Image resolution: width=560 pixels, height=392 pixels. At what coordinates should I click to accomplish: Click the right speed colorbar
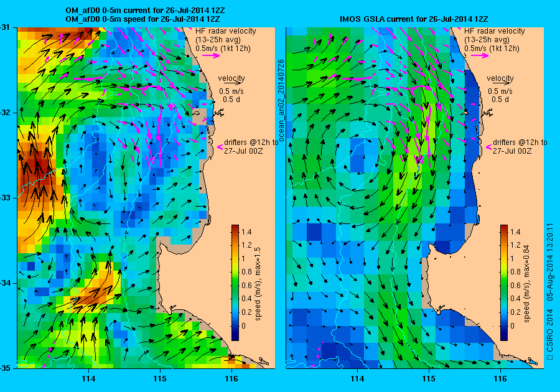504,282
